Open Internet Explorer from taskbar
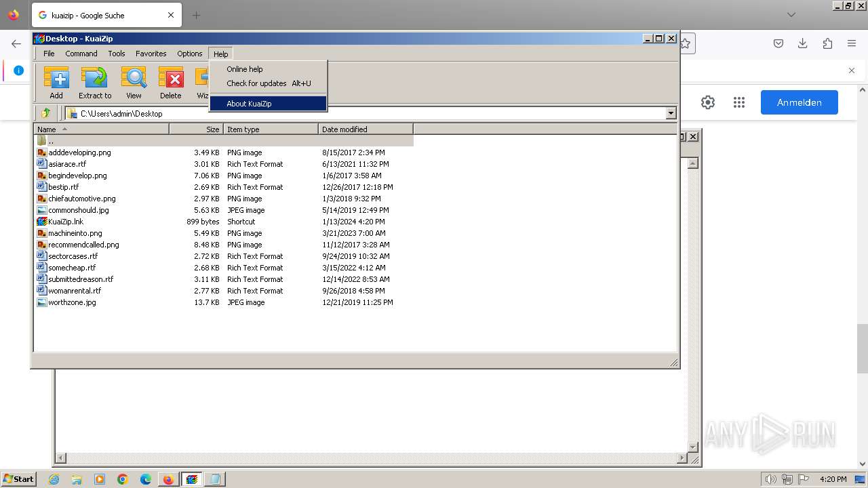 (54, 479)
